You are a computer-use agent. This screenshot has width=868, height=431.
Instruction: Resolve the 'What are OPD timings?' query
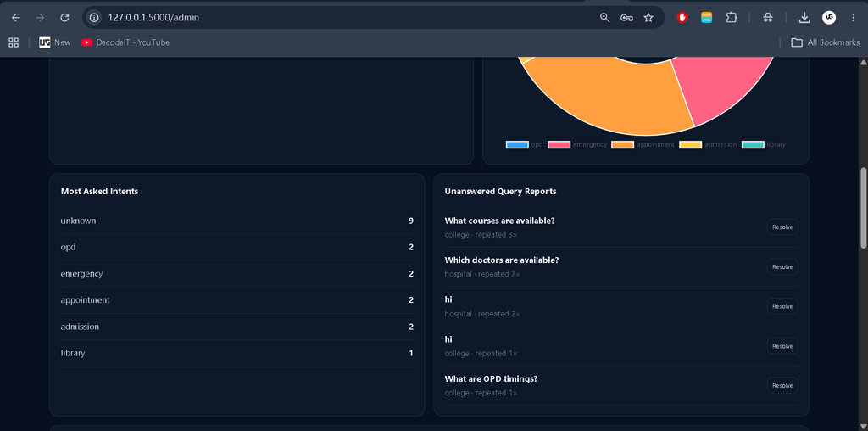(782, 385)
